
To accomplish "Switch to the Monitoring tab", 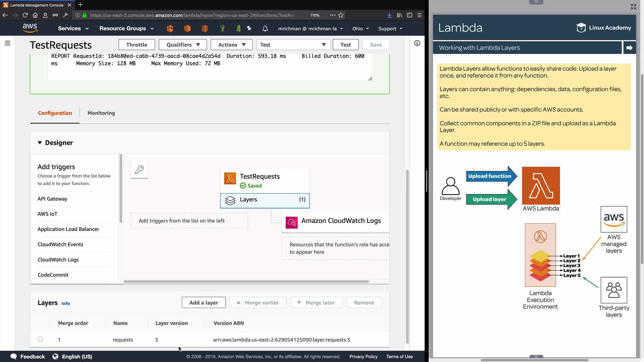I will tap(101, 113).
